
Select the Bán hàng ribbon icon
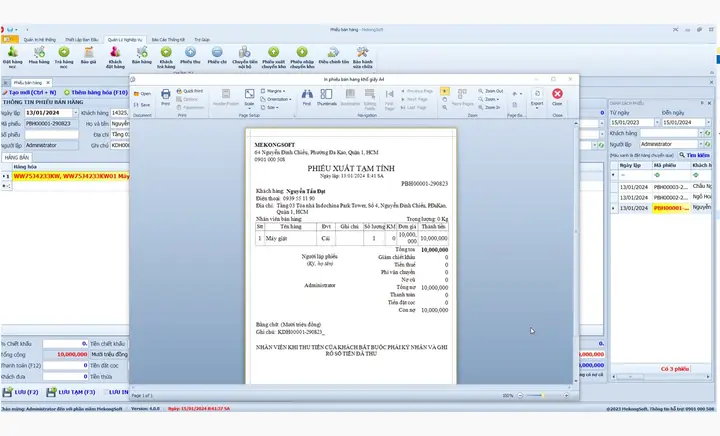(x=141, y=55)
